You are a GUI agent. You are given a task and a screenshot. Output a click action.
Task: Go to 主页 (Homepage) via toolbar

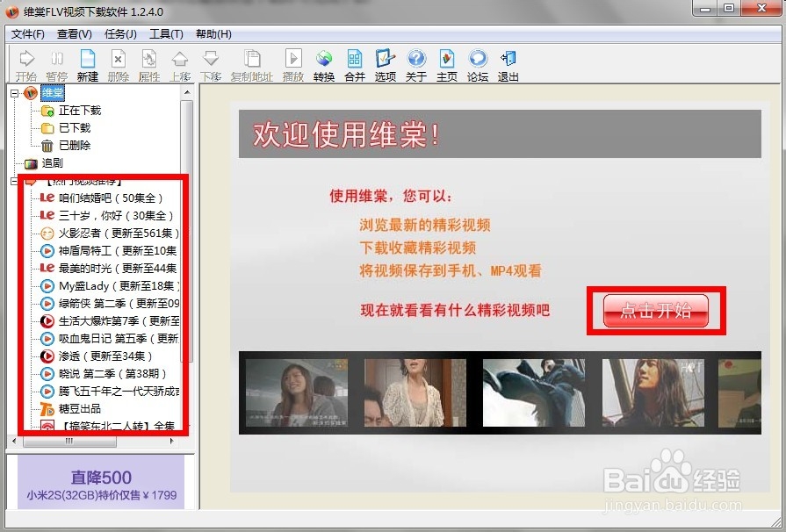coord(447,66)
